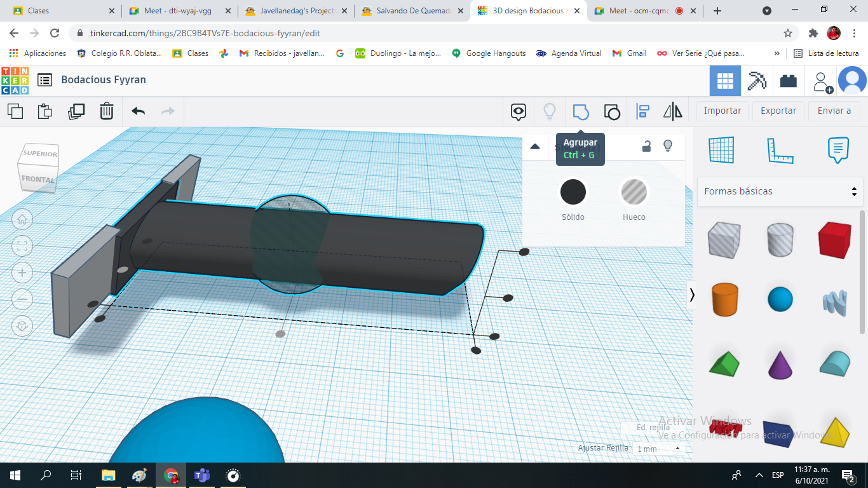868x488 pixels.
Task: Click the Enviar a button
Action: [x=834, y=111]
